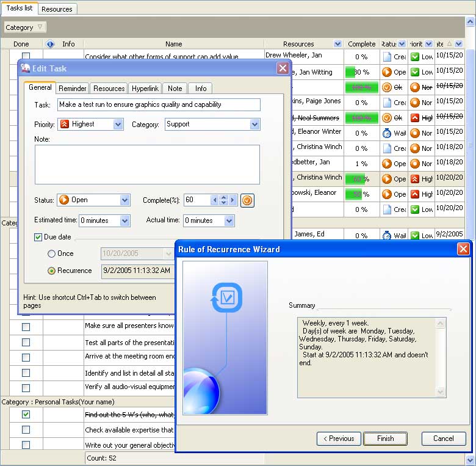Click the Previous button in the wizard

click(x=339, y=439)
